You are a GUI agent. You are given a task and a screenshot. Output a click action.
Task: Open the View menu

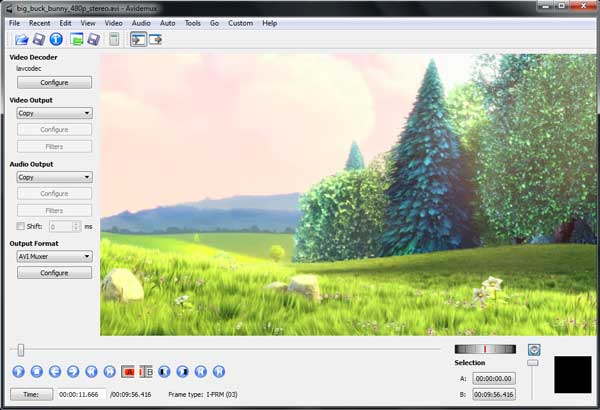click(x=88, y=23)
